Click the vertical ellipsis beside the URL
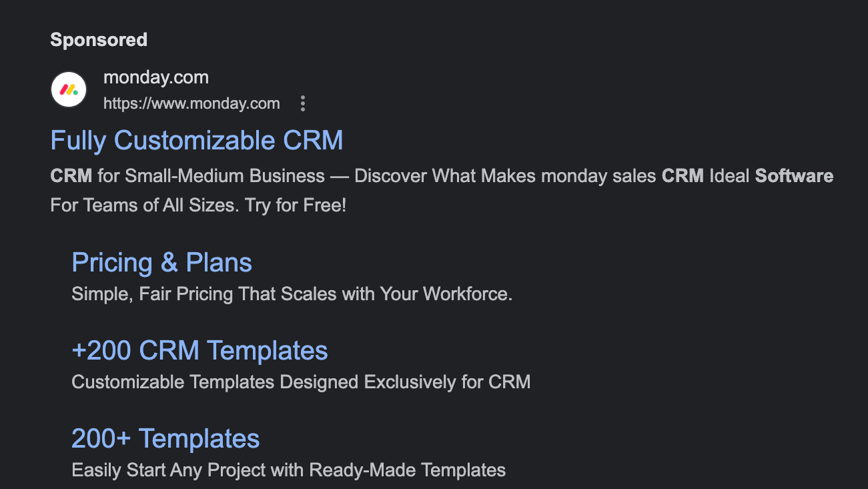 (302, 103)
